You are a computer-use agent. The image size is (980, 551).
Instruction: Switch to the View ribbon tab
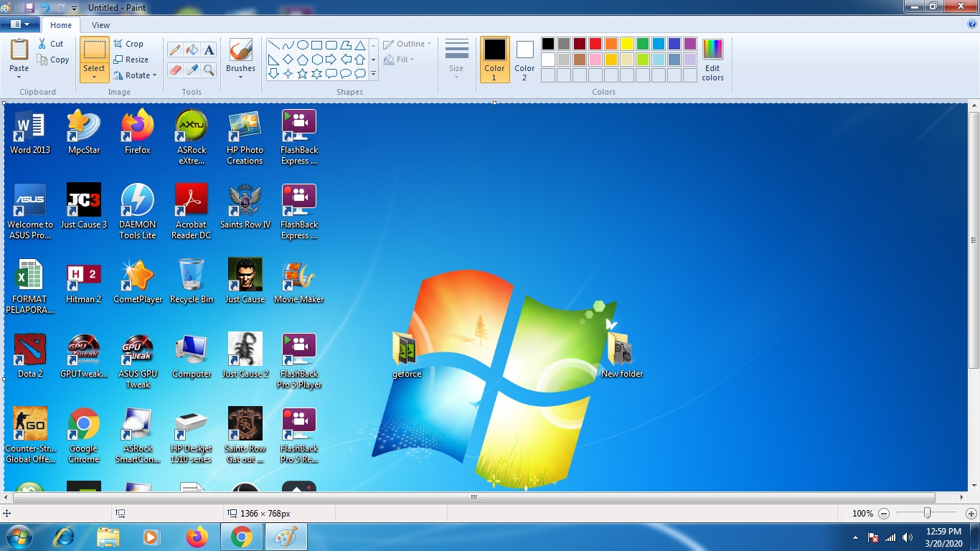pos(100,24)
